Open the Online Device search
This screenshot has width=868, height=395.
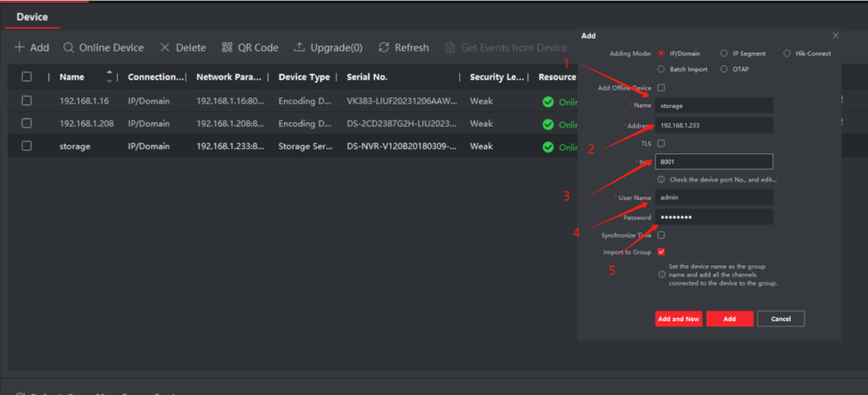70,48
